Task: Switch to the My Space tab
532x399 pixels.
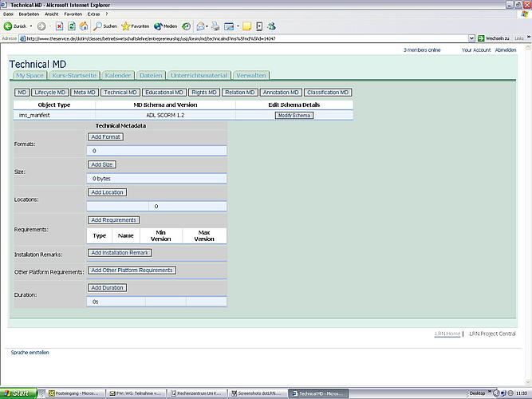Action: pyautogui.click(x=30, y=75)
